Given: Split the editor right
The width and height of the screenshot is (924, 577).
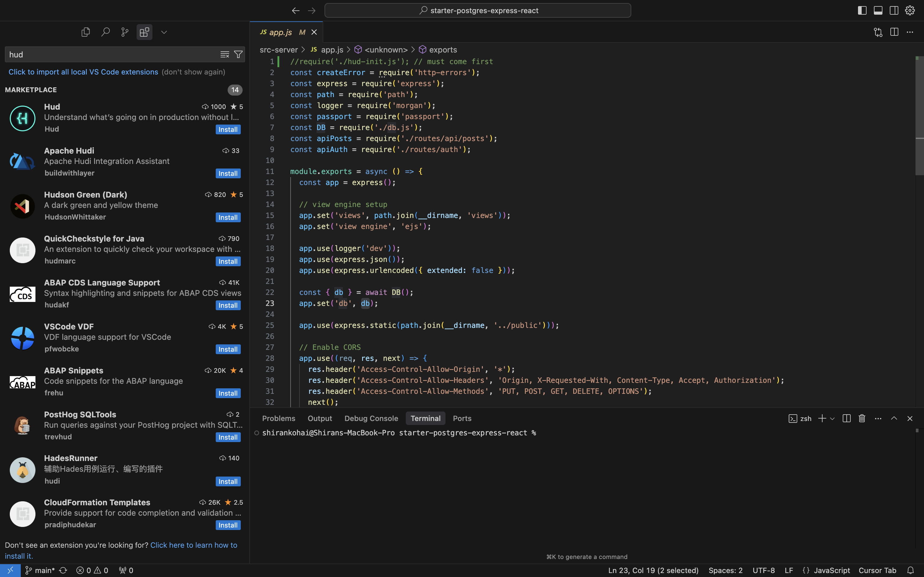Looking at the screenshot, I should (894, 32).
